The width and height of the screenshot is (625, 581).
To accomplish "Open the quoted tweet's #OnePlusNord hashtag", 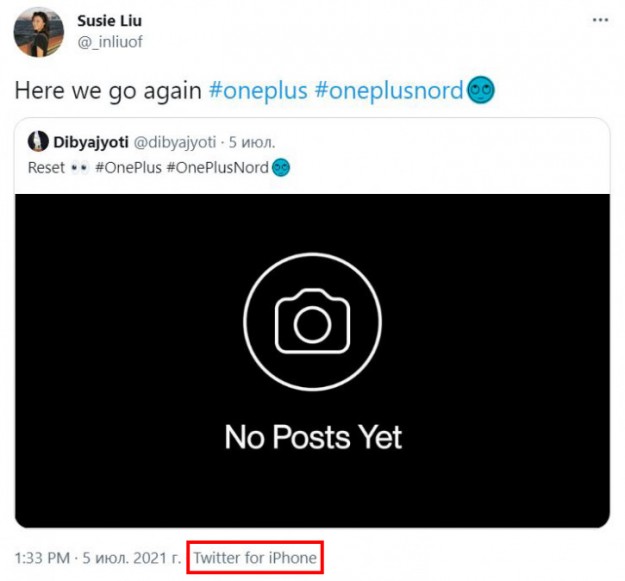I will 220,168.
